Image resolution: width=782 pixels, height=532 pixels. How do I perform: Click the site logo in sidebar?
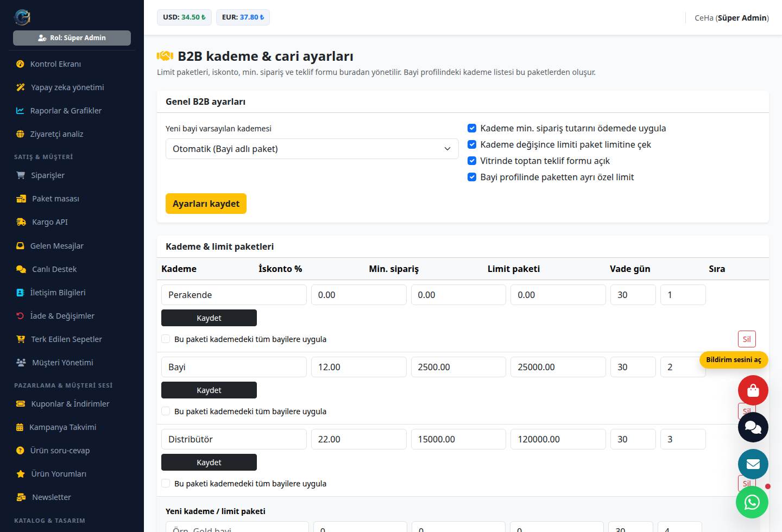coord(22,17)
